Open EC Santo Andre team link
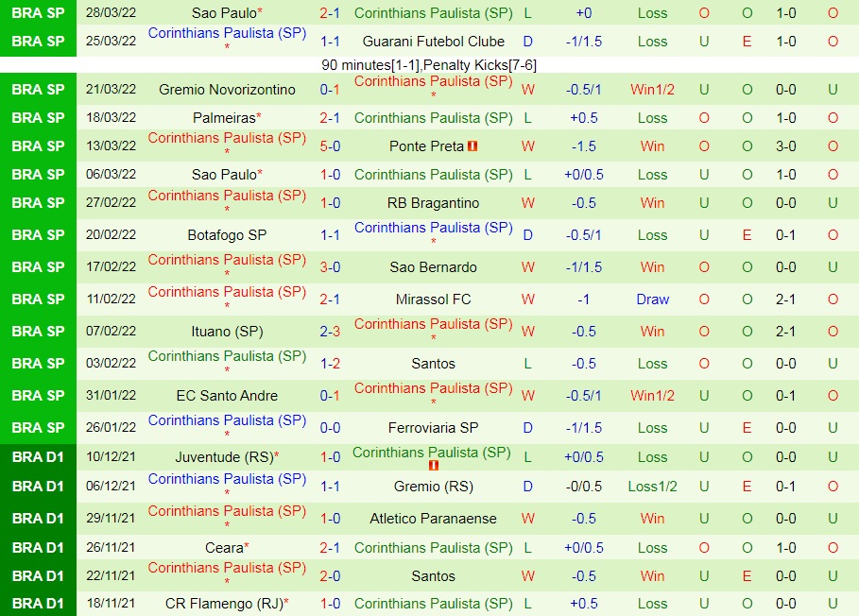This screenshot has height=616, width=859. (227, 395)
